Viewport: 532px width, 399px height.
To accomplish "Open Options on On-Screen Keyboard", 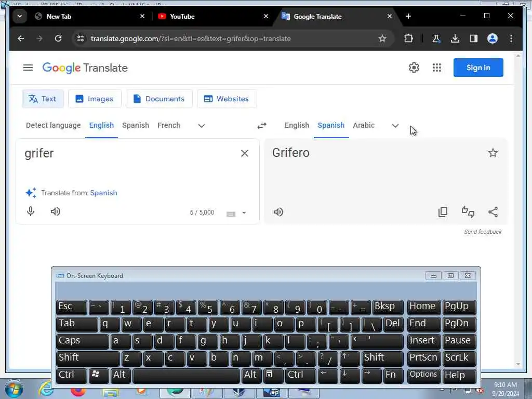I will tap(423, 375).
